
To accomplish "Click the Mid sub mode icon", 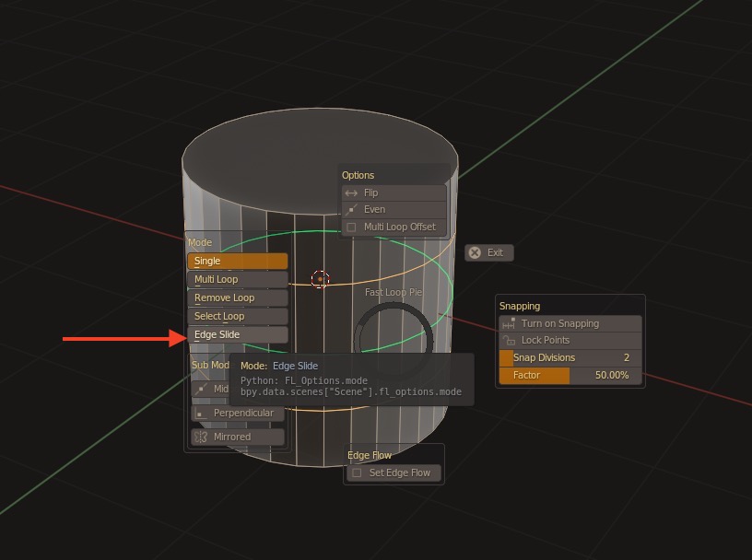I will [x=202, y=389].
